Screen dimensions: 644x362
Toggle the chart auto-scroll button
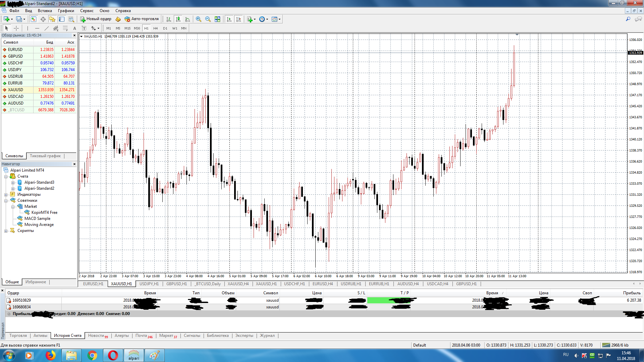(x=229, y=19)
